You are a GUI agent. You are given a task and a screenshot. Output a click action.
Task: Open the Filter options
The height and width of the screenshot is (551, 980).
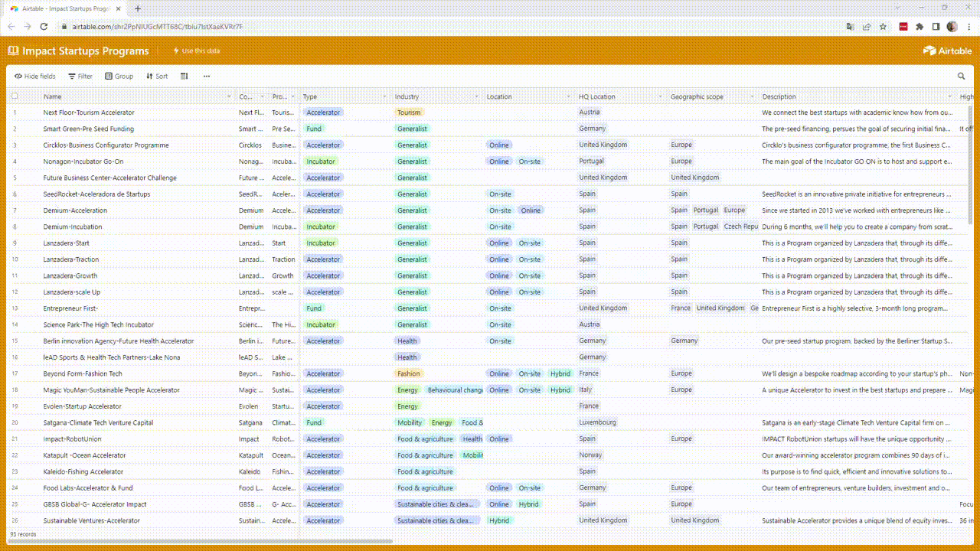coord(80,77)
